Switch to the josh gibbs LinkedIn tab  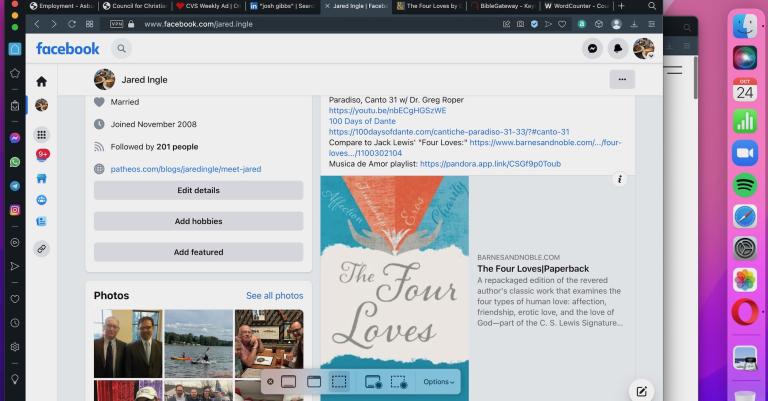[282, 6]
